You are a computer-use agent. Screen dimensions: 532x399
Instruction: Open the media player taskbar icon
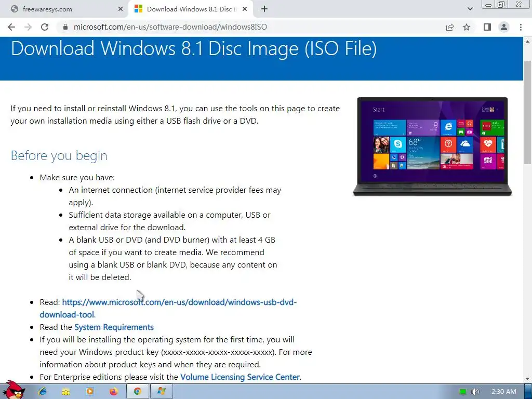tap(90, 392)
